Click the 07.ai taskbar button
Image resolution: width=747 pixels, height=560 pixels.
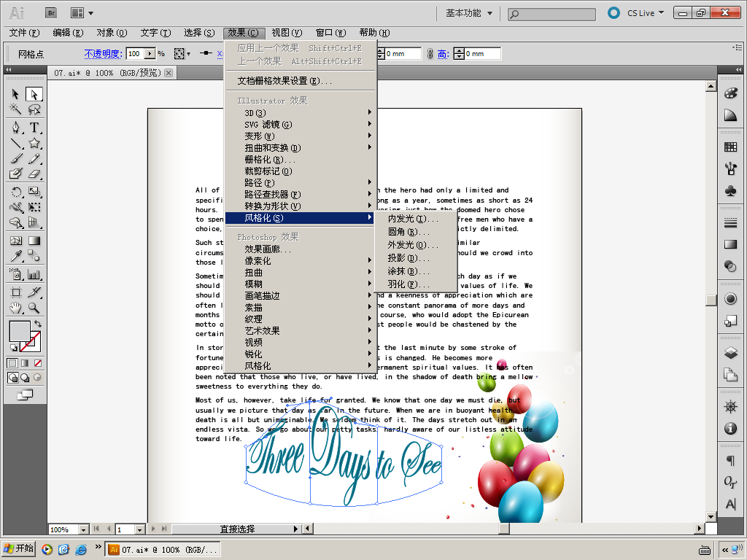[163, 550]
